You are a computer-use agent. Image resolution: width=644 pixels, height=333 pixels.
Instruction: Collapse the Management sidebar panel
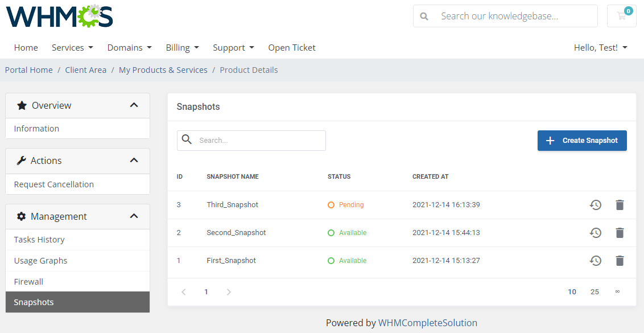134,216
